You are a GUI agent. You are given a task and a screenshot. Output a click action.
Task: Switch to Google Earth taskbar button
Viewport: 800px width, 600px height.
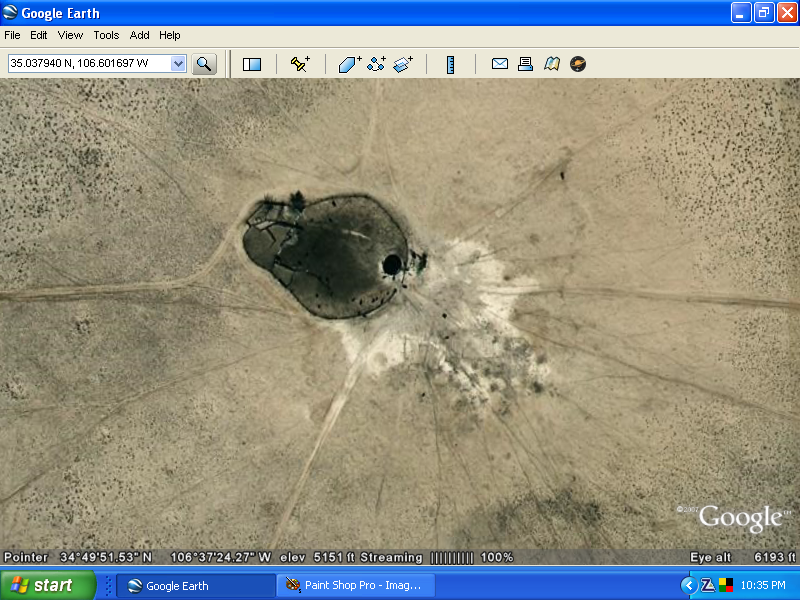click(x=195, y=586)
